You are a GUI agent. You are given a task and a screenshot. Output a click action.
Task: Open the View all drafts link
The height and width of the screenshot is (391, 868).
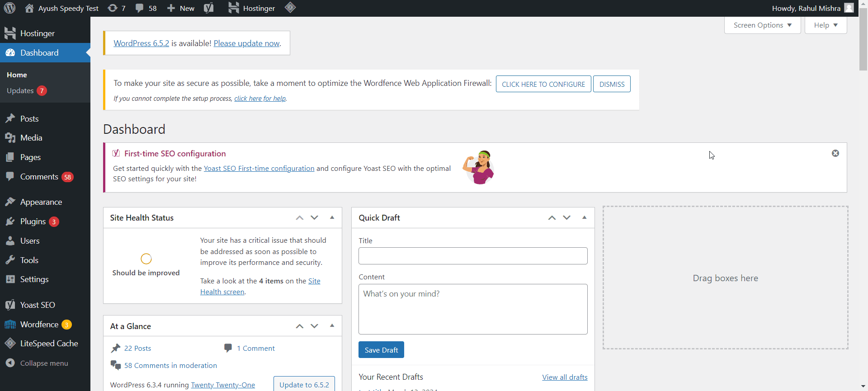pos(565,377)
